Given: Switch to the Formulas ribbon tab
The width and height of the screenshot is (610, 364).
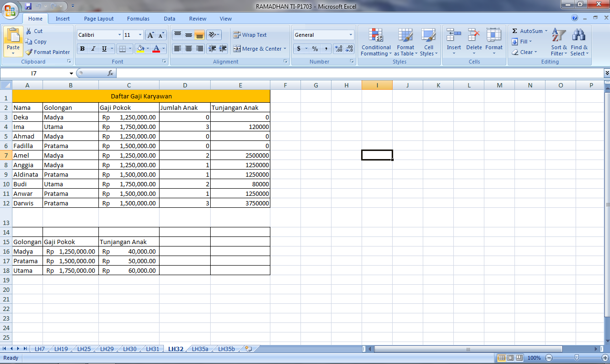Looking at the screenshot, I should click(138, 18).
